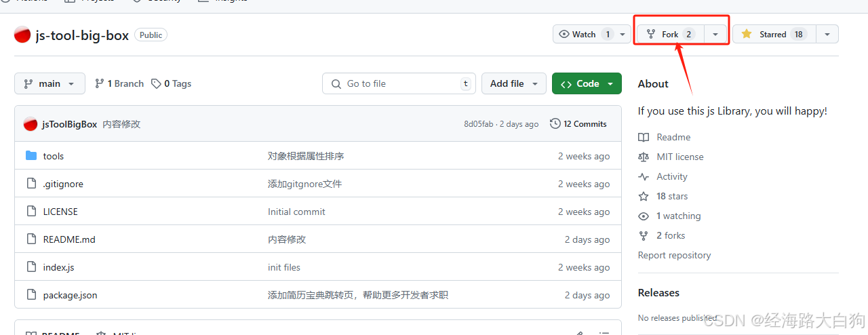Image resolution: width=868 pixels, height=335 pixels.
Task: Click the LICENSE file icon
Action: pyautogui.click(x=31, y=212)
